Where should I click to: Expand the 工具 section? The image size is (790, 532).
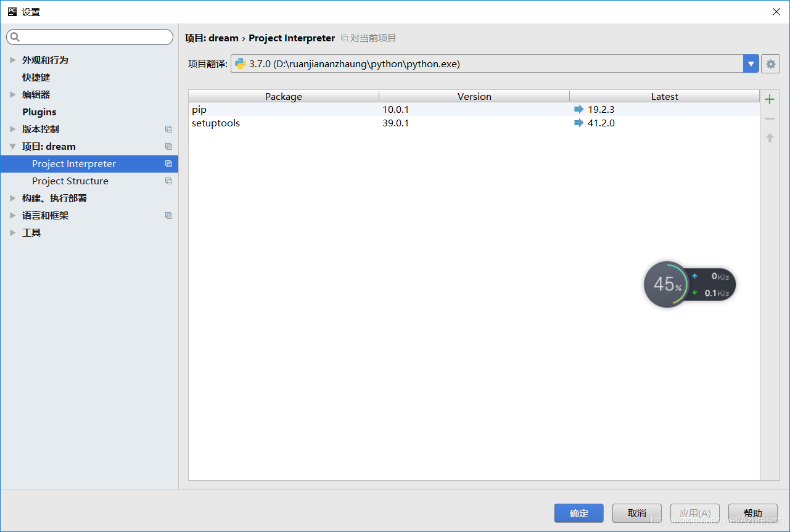click(13, 233)
